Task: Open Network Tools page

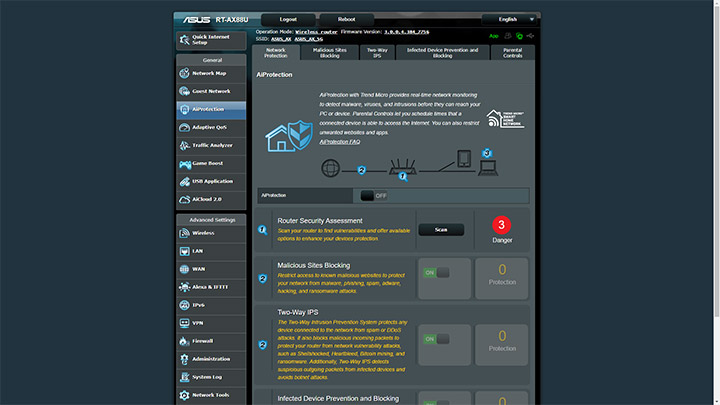Action: pos(211,395)
